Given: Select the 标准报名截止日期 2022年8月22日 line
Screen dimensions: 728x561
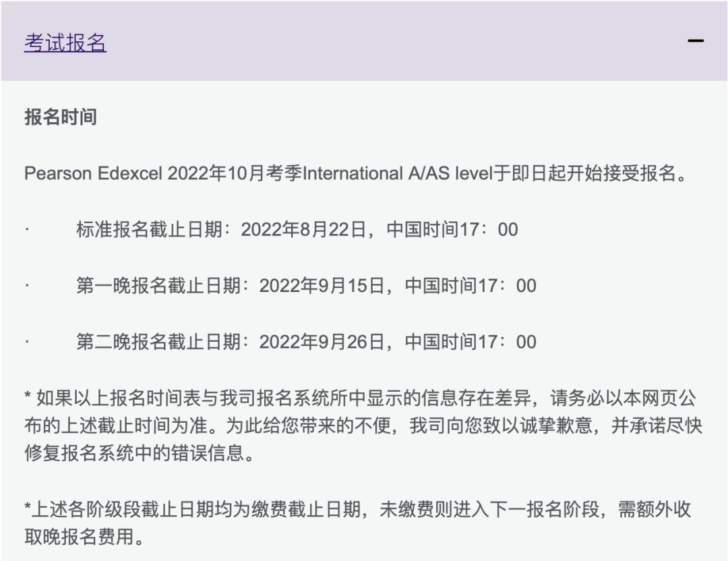Looking at the screenshot, I should tap(297, 229).
